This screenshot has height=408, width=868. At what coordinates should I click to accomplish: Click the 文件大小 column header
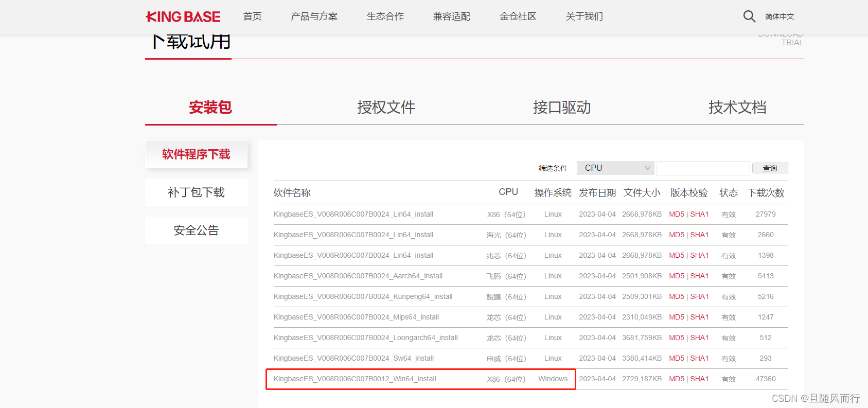(642, 192)
